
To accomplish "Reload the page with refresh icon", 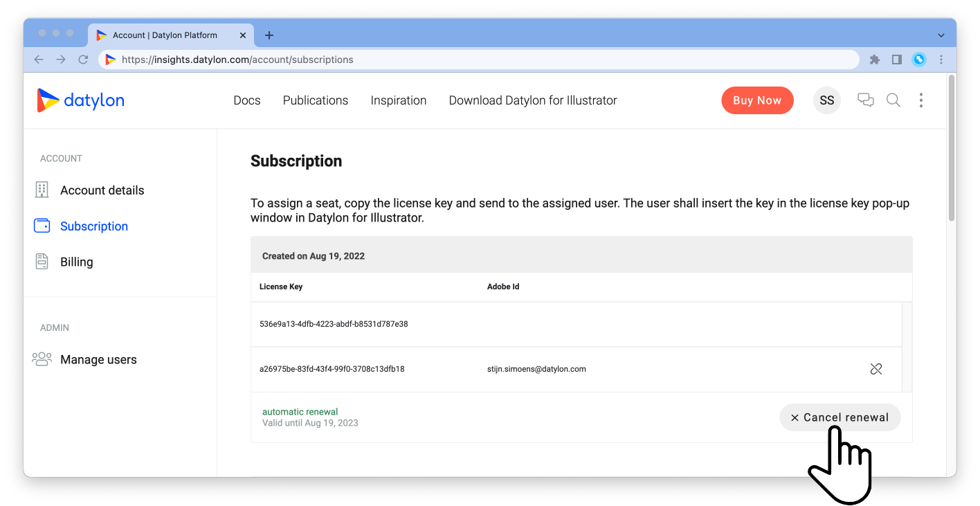I will 83,60.
